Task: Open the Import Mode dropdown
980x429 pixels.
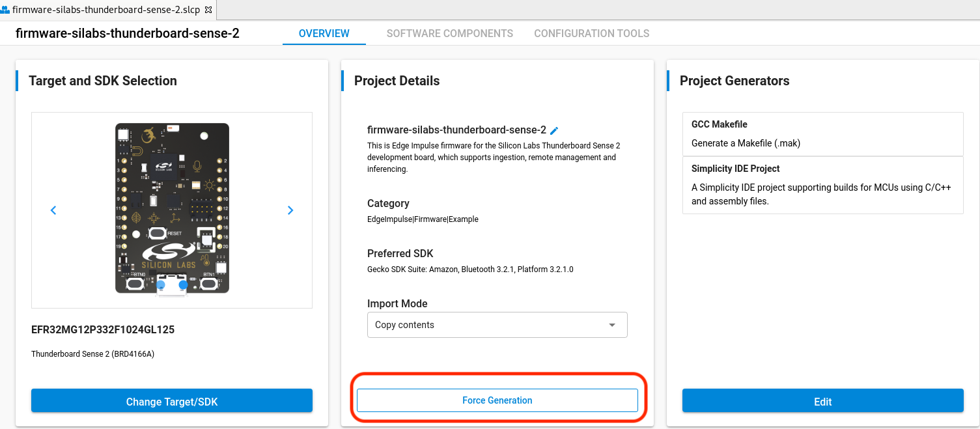Action: (497, 325)
